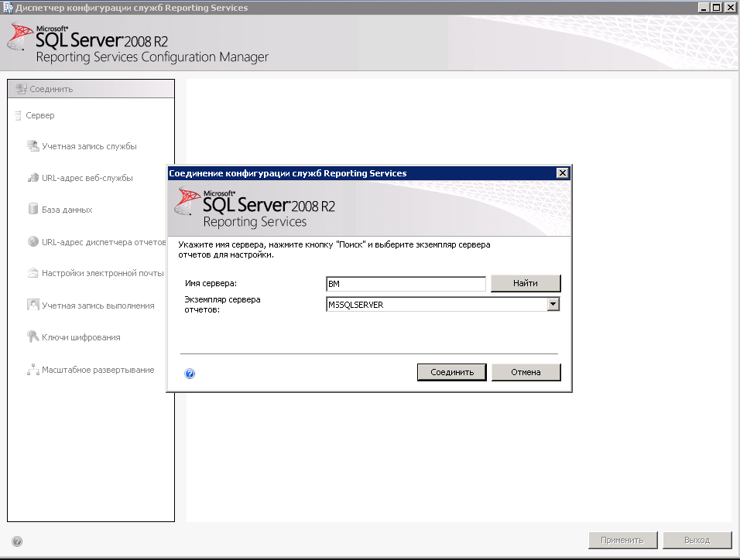Close the Reporting Services connection dialog
The height and width of the screenshot is (560, 740).
(563, 173)
